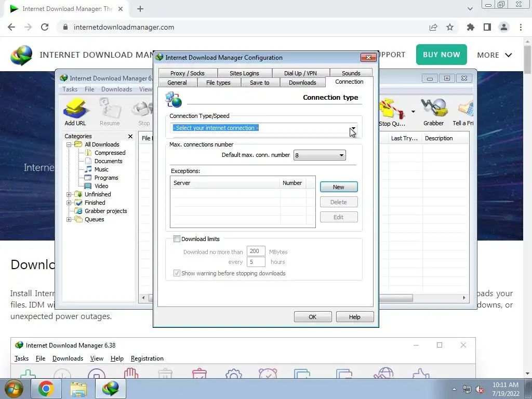
Task: Click the Edit exception button
Action: [x=339, y=217]
